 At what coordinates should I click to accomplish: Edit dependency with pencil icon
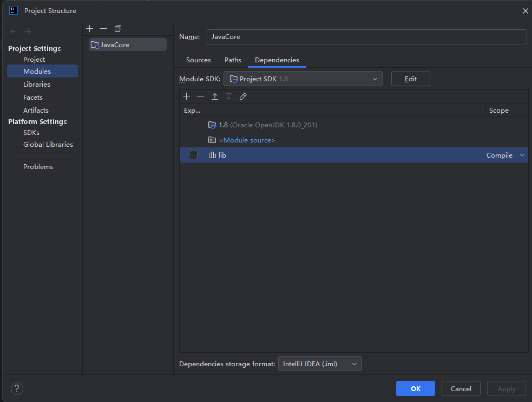(x=243, y=96)
